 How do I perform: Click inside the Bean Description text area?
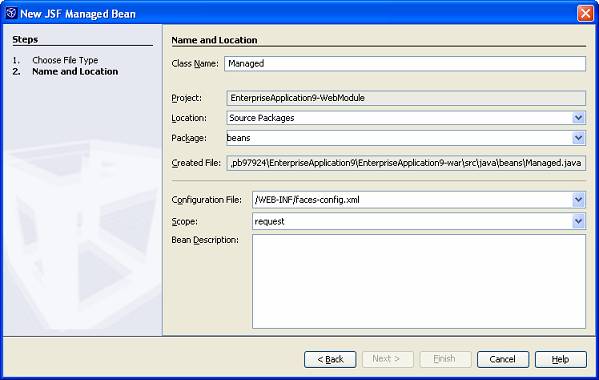[419, 281]
